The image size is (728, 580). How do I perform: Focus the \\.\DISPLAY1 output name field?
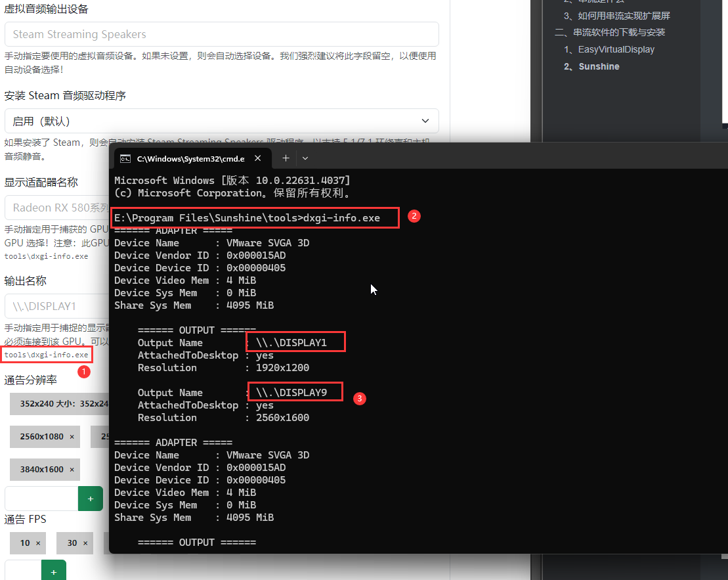(x=56, y=306)
